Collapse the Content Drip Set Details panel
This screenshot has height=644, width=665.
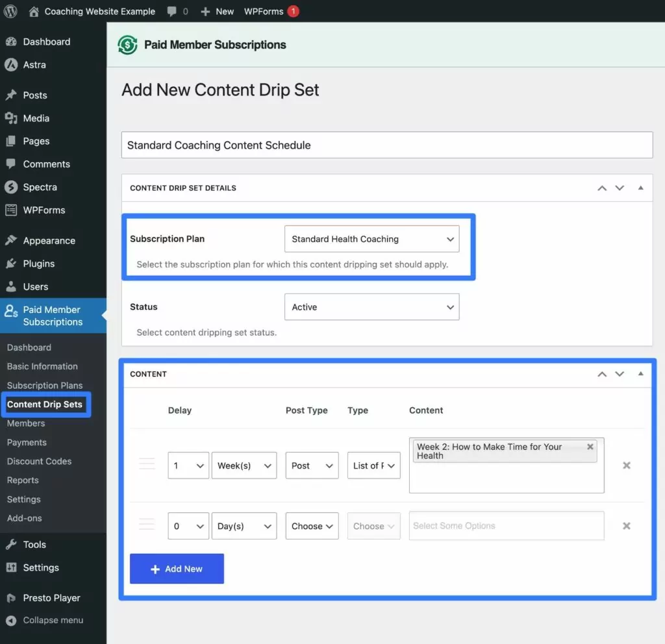(x=641, y=188)
